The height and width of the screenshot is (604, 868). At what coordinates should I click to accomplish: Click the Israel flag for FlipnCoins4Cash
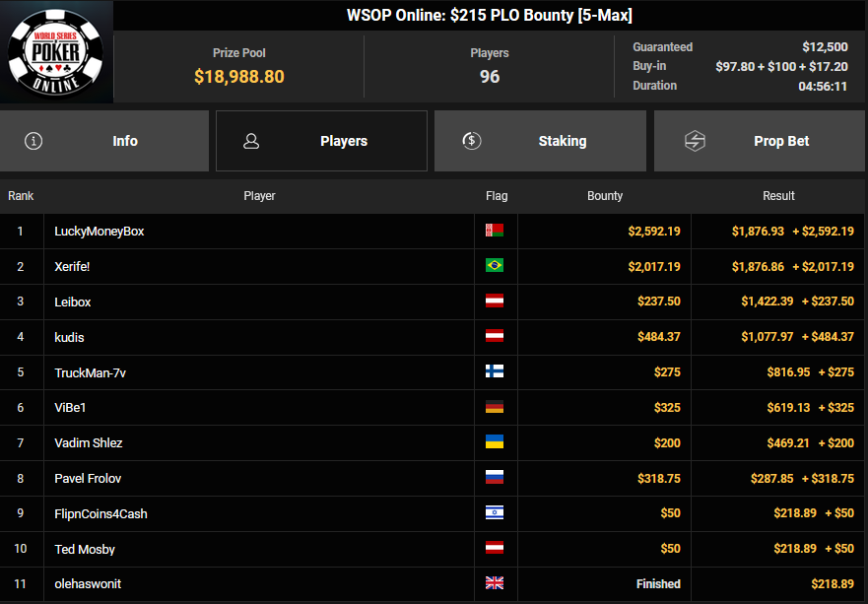pyautogui.click(x=495, y=512)
